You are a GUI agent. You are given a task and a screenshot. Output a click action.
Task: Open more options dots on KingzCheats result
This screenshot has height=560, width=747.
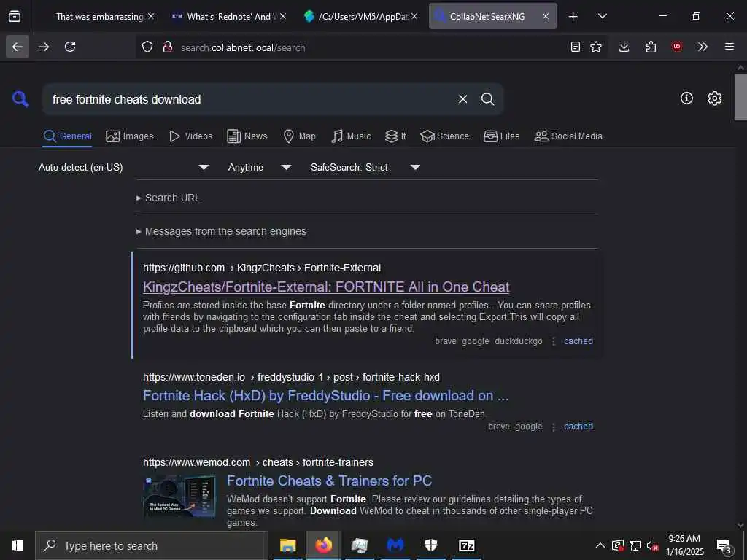tap(554, 341)
